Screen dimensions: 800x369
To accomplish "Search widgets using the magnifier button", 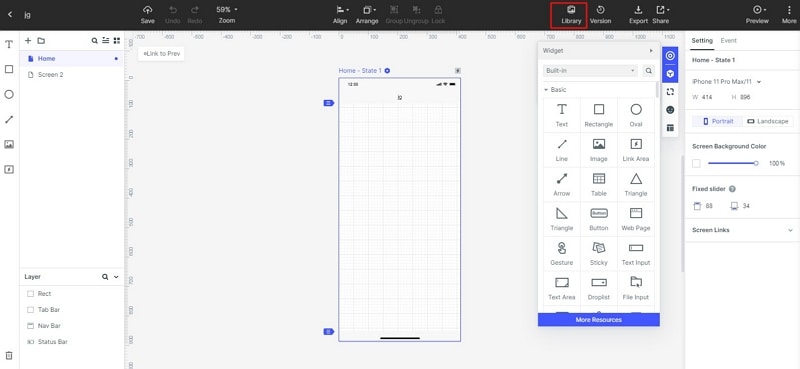I will [648, 70].
